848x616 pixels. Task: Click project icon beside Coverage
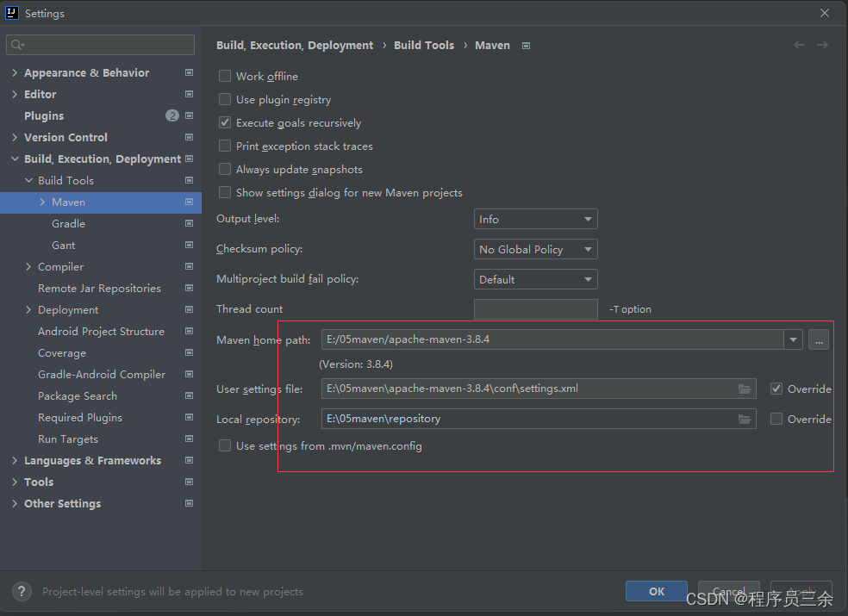[190, 352]
